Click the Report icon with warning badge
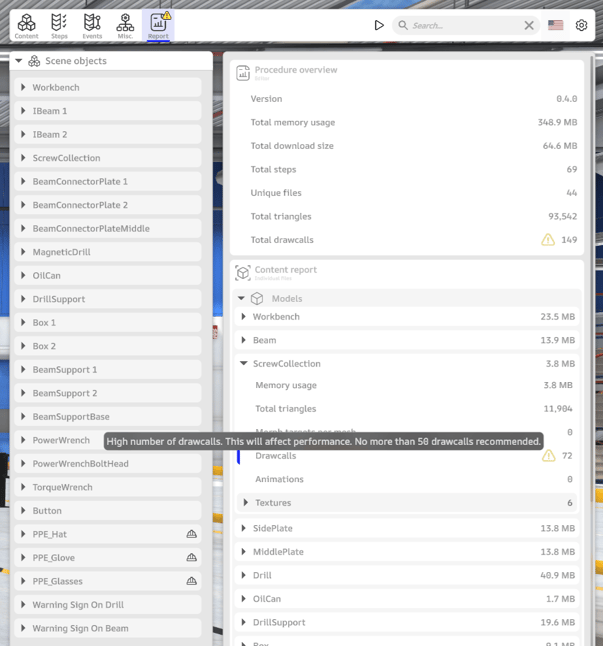The height and width of the screenshot is (646, 603). point(158,25)
